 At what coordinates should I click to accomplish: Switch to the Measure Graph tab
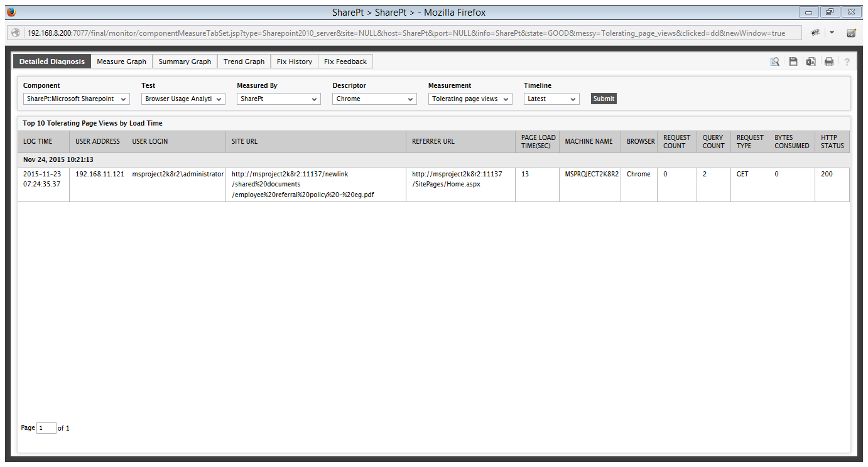(x=122, y=62)
